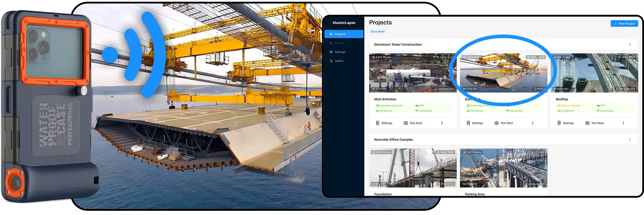Click the '14/12, 10:31' timestamp on the Foundation thumbnail
The height and width of the screenshot is (215, 644).
(x=445, y=152)
